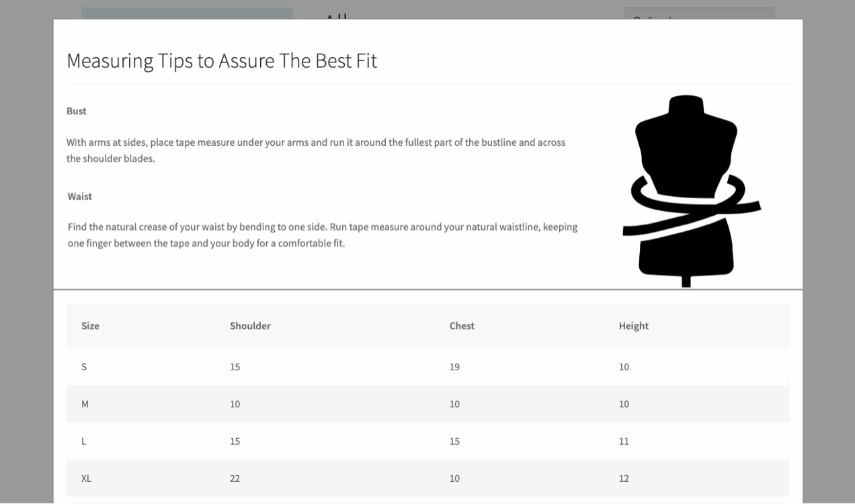The width and height of the screenshot is (855, 504).
Task: Open the 'All' collection heading
Action: [335, 17]
